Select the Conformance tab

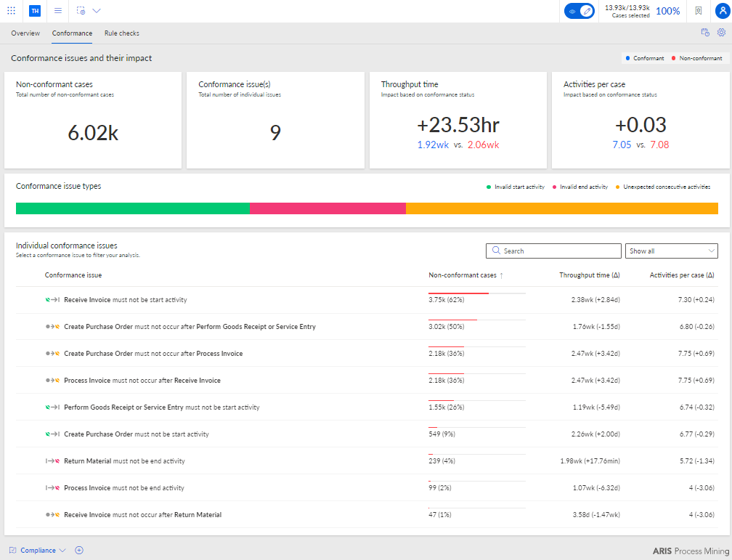tap(72, 33)
